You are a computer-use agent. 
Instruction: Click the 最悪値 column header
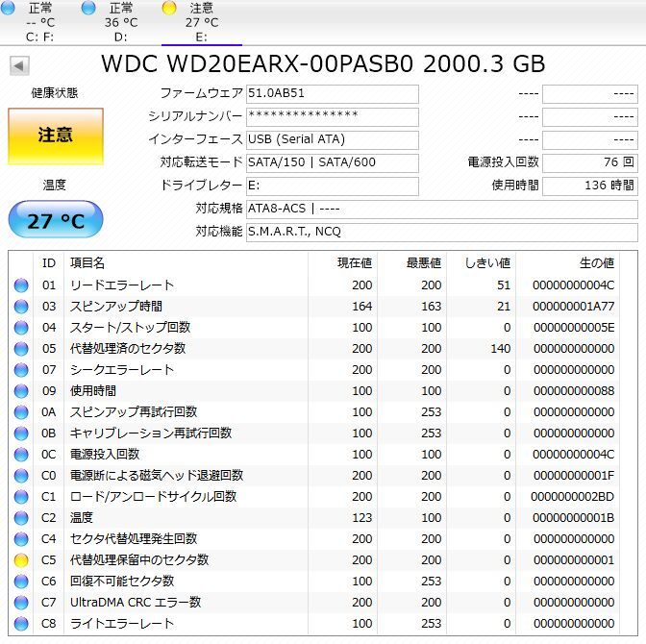424,262
